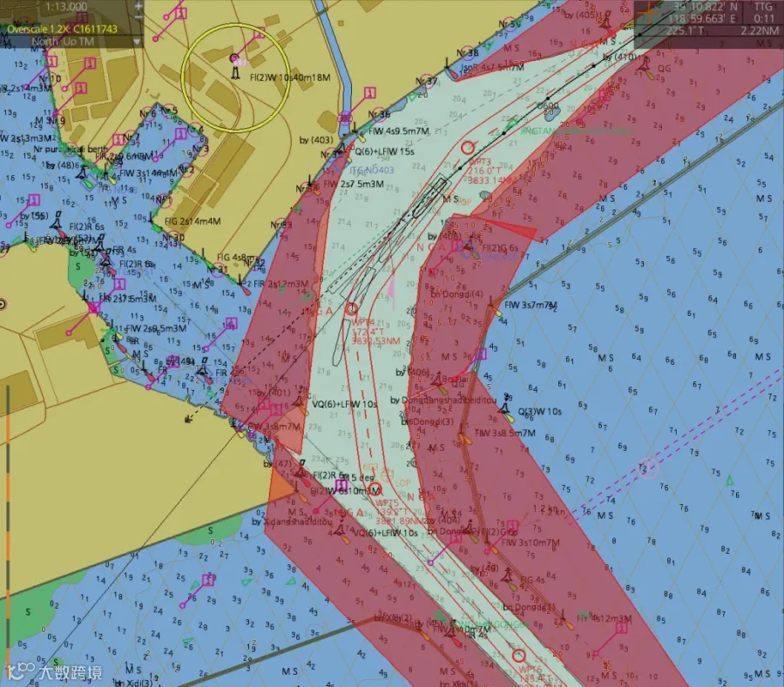Select waypoint WPT6 circle near bottom
Viewport: 784px width, 687px height.
(518, 656)
